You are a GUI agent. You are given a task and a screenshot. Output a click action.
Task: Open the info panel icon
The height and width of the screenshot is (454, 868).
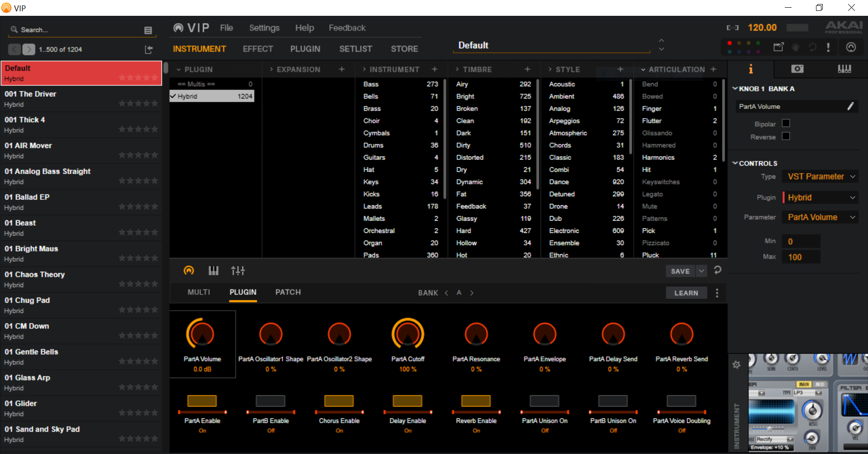pyautogui.click(x=751, y=69)
